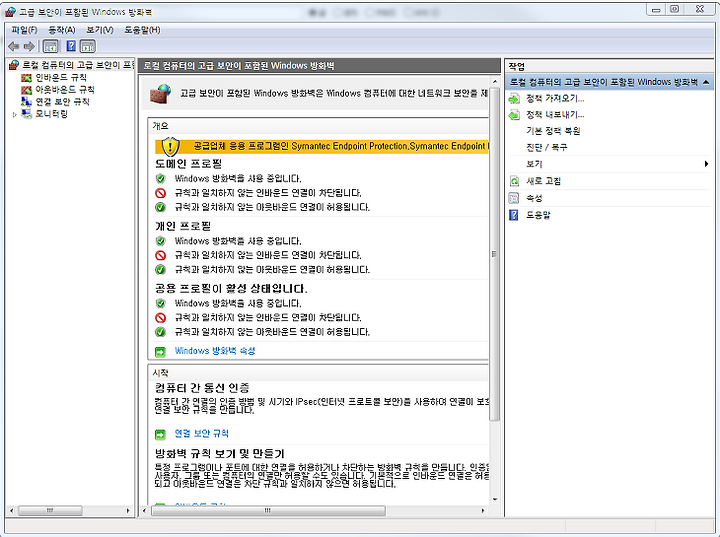Screen dimensions: 720x537
Task: Click the center pane scroll right arrow
Action: point(483,510)
